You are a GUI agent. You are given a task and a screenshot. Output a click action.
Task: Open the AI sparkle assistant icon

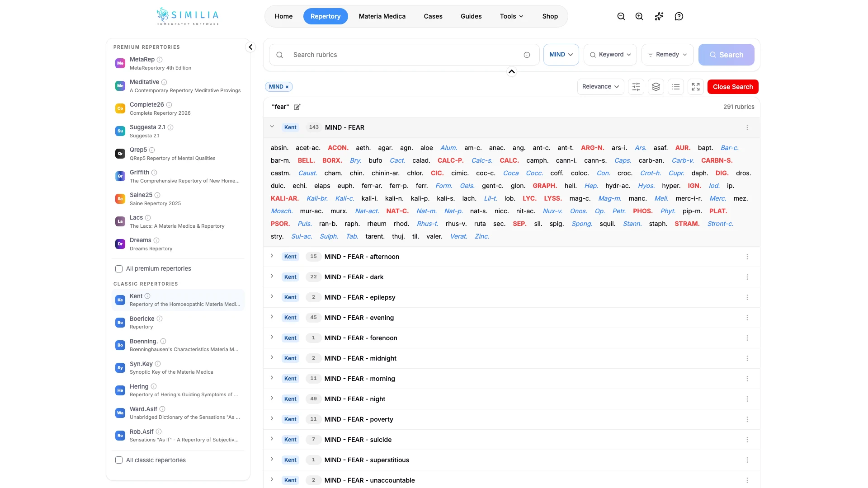659,16
